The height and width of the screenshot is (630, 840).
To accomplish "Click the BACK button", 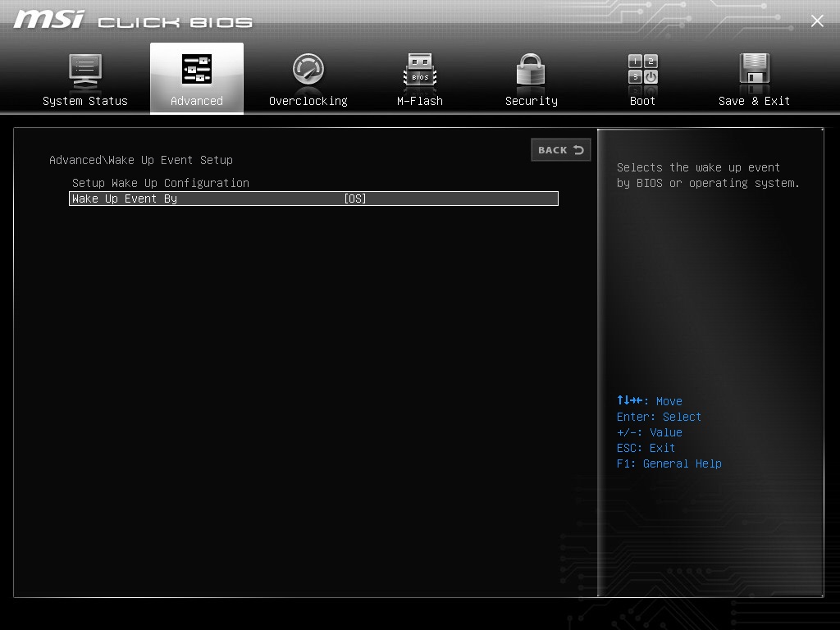I will [x=561, y=150].
